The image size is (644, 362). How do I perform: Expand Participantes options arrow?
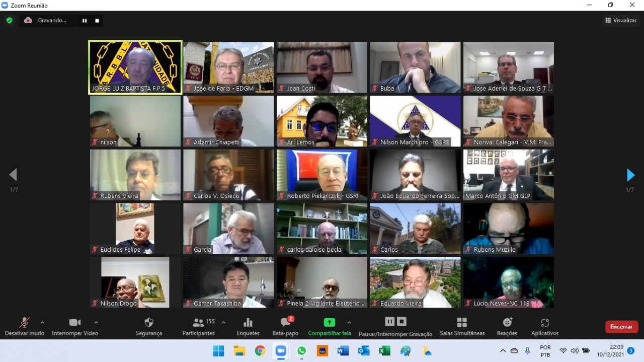tap(223, 322)
